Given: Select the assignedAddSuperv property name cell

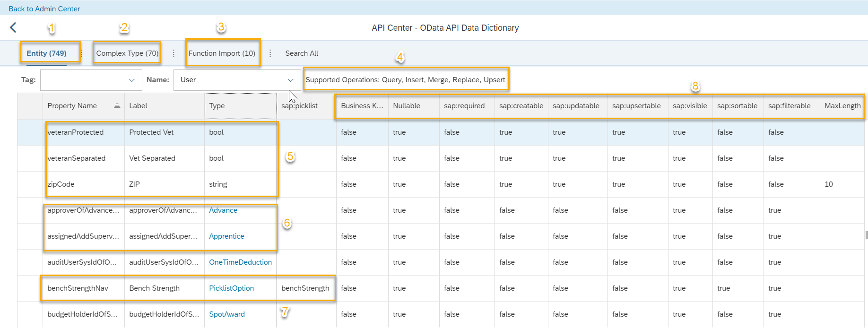Looking at the screenshot, I should [x=84, y=236].
